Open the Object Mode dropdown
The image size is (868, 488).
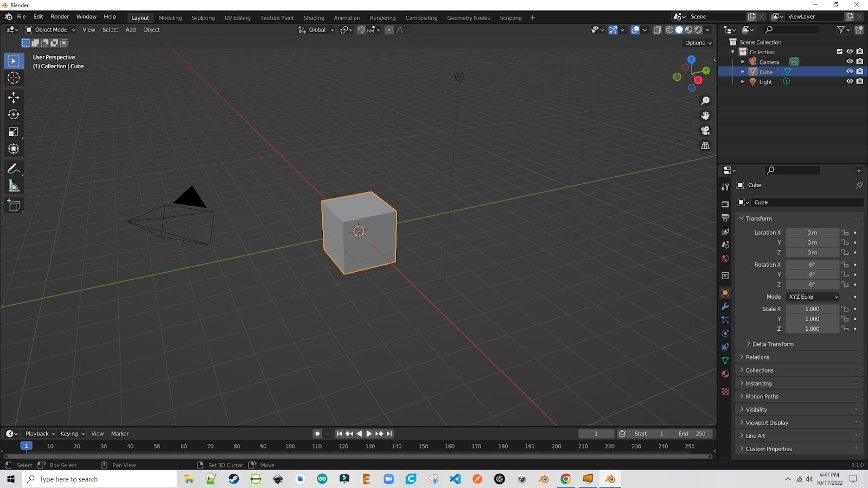click(x=50, y=30)
